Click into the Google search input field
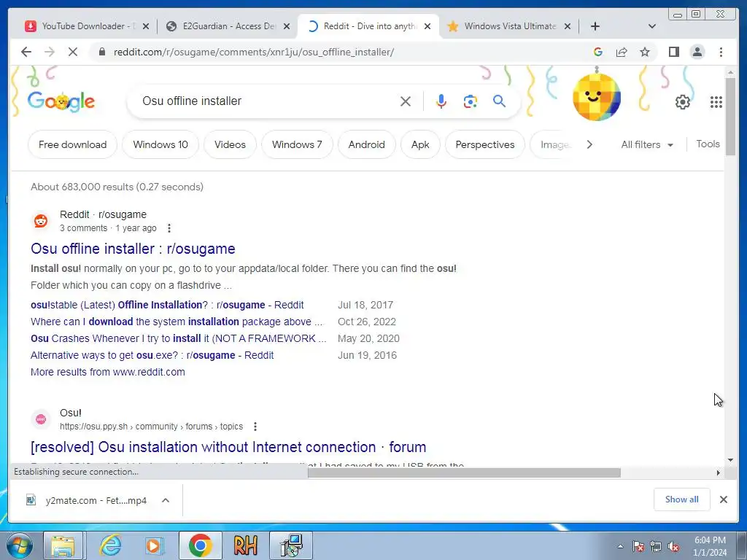Image resolution: width=747 pixels, height=560 pixels. click(x=267, y=101)
